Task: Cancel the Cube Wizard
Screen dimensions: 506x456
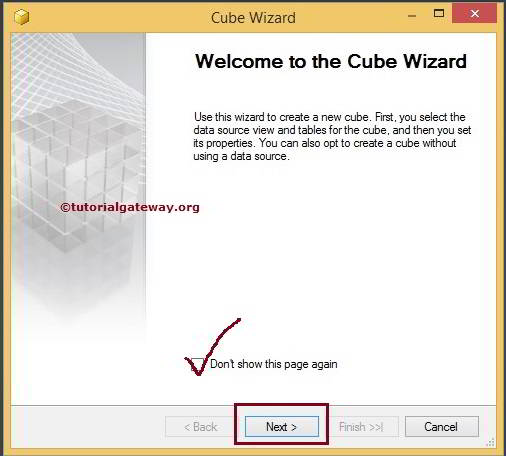Action: pyautogui.click(x=442, y=426)
